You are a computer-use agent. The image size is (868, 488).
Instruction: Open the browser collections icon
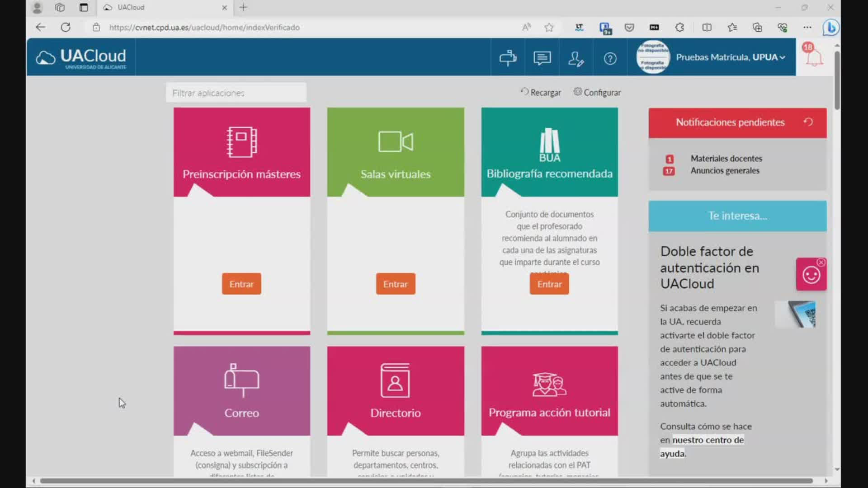click(757, 27)
